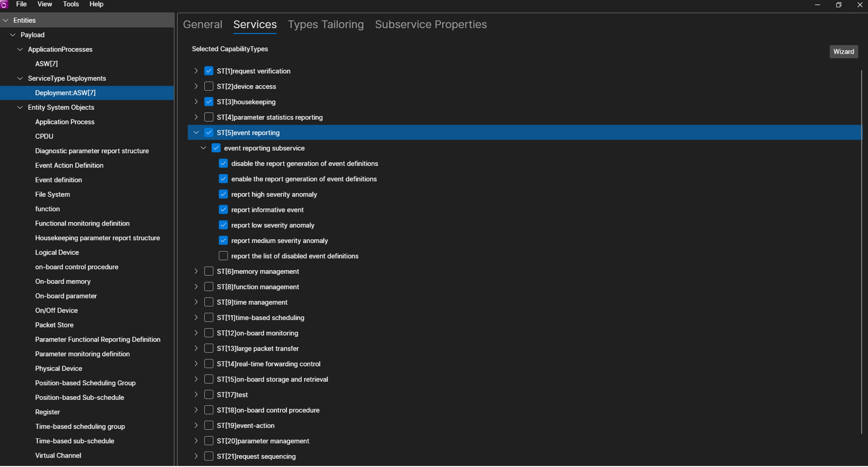This screenshot has width=868, height=467.
Task: Expand ST[1]request verification node
Action: 196,71
